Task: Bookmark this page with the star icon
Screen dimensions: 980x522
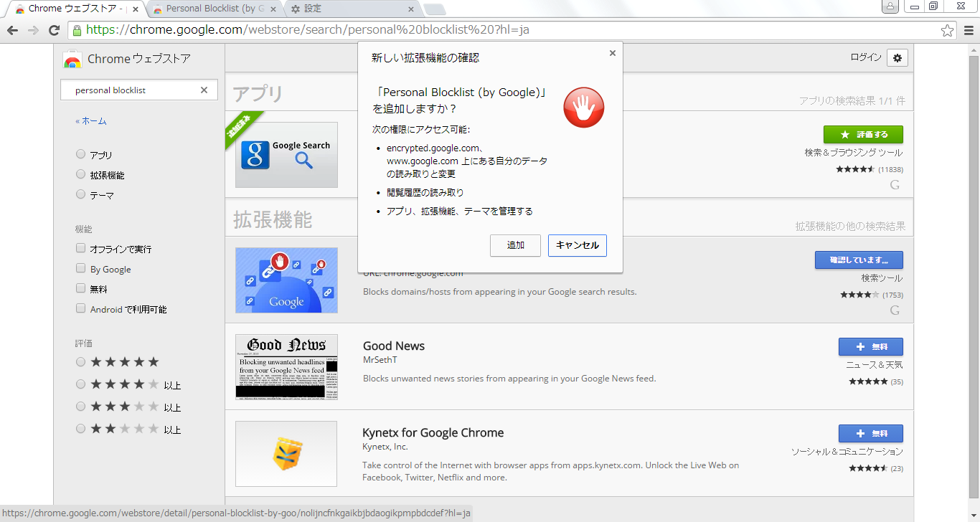Action: pos(948,30)
